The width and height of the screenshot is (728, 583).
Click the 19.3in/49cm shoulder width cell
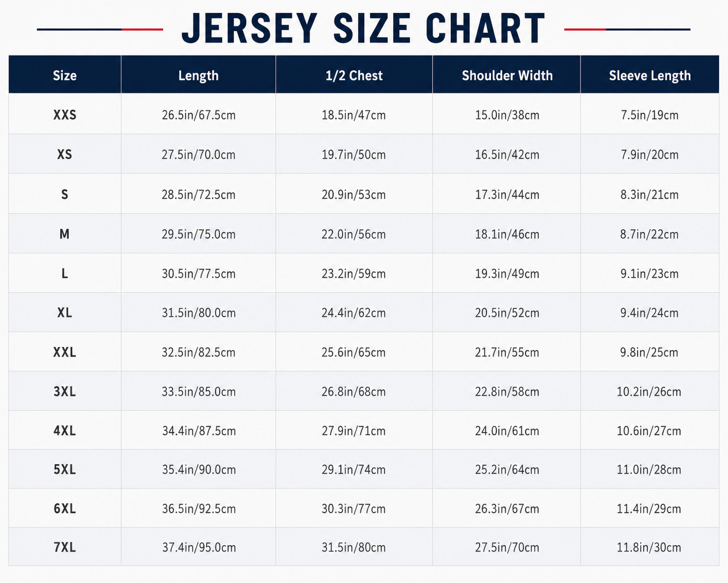click(507, 274)
